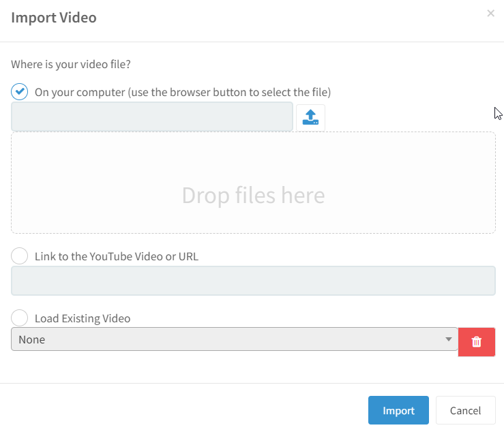Click the 'Load Existing Video' label text
The height and width of the screenshot is (432, 504).
(83, 318)
